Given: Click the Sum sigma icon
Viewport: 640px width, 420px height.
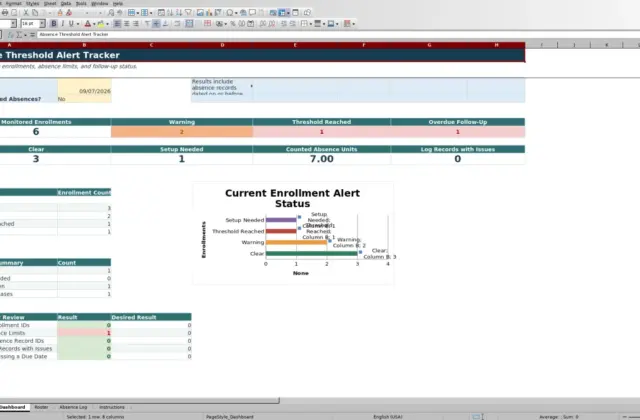Looking at the screenshot, I should coord(19,35).
